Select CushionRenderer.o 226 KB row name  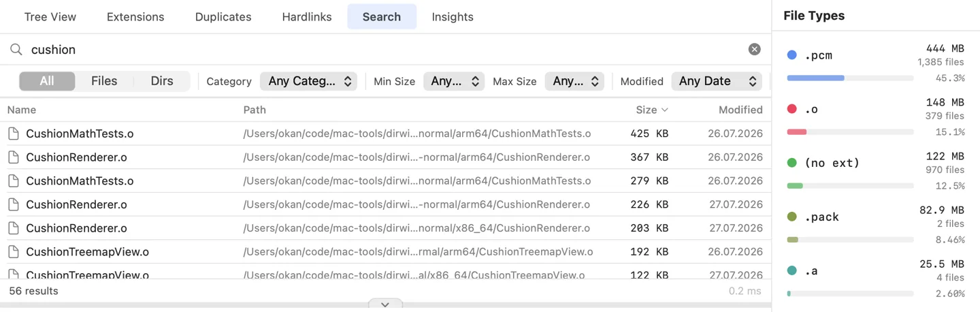(76, 204)
